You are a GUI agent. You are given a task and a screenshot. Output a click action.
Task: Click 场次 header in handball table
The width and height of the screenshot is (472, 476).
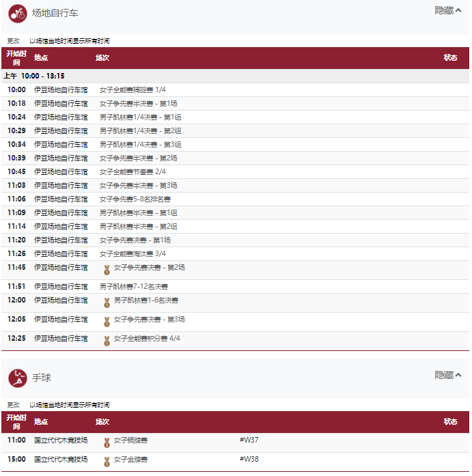(x=102, y=421)
